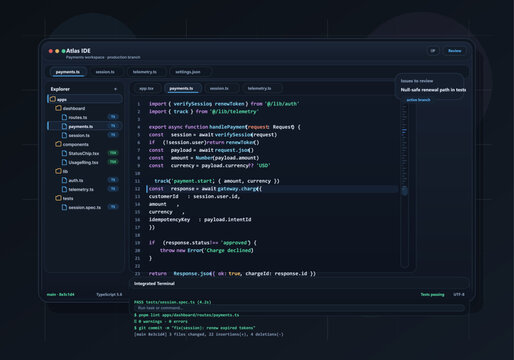Click the git commit line in terminal
The height and width of the screenshot is (360, 514).
click(x=195, y=328)
